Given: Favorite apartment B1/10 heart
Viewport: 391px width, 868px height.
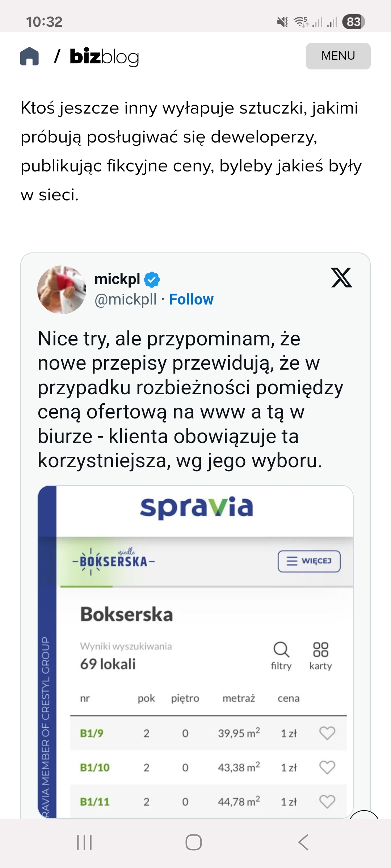Looking at the screenshot, I should [327, 767].
